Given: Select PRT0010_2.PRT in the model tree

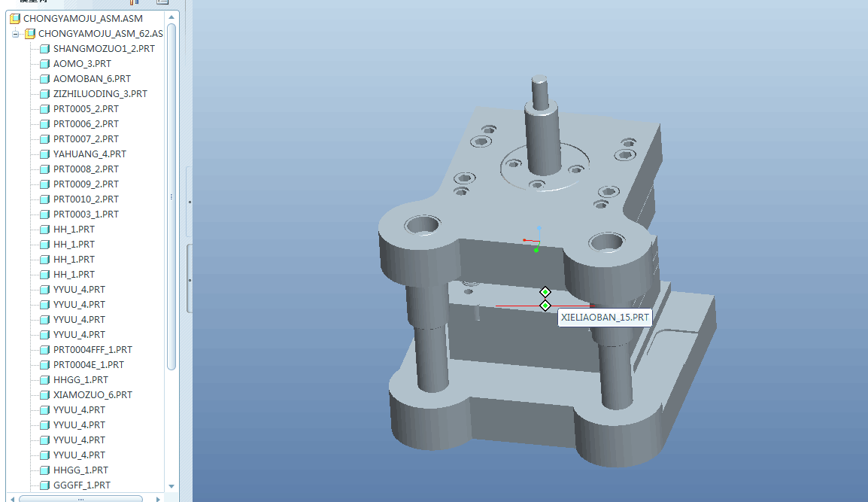Looking at the screenshot, I should coord(86,199).
